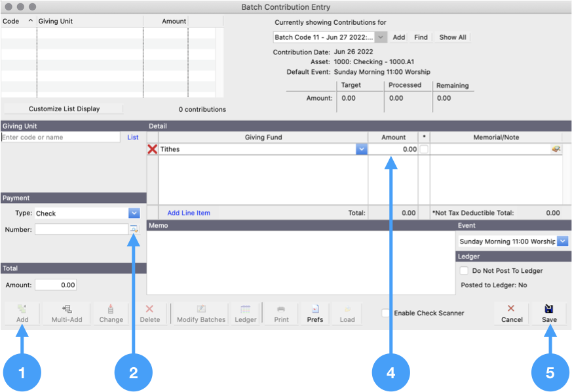
Task: Click the Add contribution icon
Action: (22, 313)
